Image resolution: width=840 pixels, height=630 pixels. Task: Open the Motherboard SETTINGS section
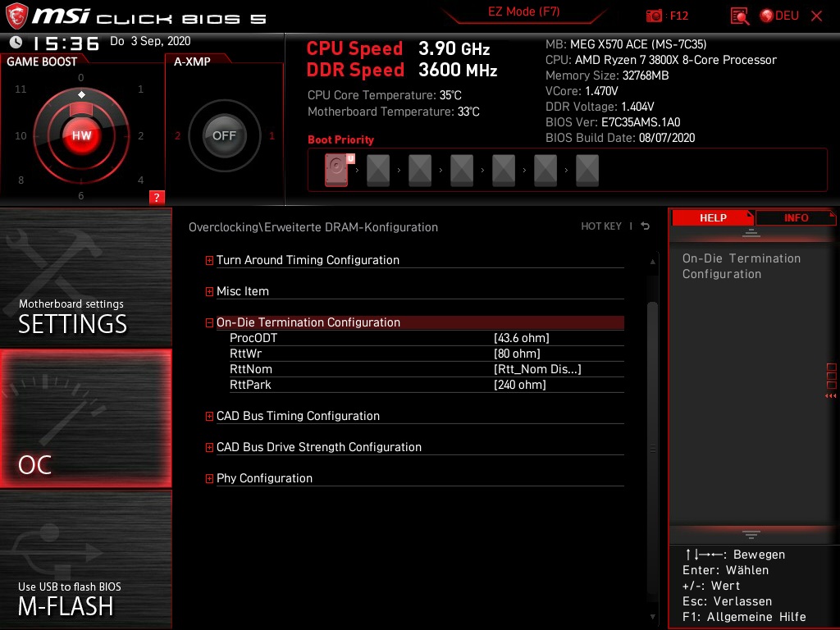(85, 277)
